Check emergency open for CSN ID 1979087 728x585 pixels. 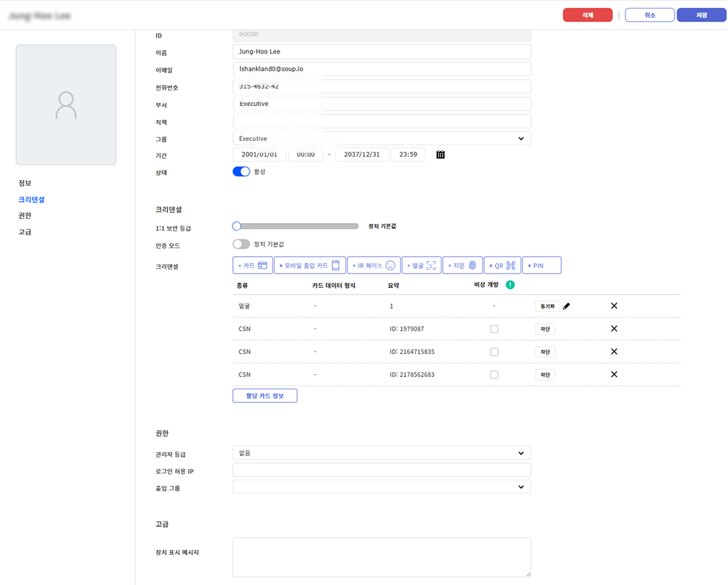click(x=494, y=329)
